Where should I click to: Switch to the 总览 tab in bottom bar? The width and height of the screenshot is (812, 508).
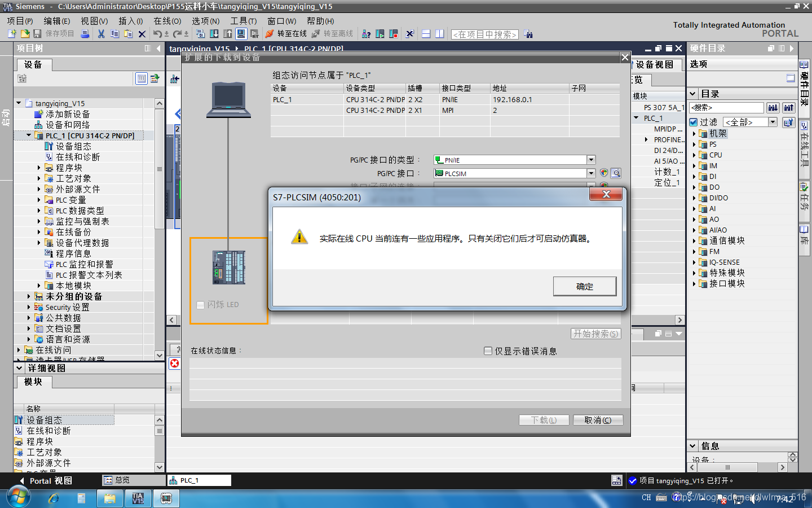click(134, 480)
